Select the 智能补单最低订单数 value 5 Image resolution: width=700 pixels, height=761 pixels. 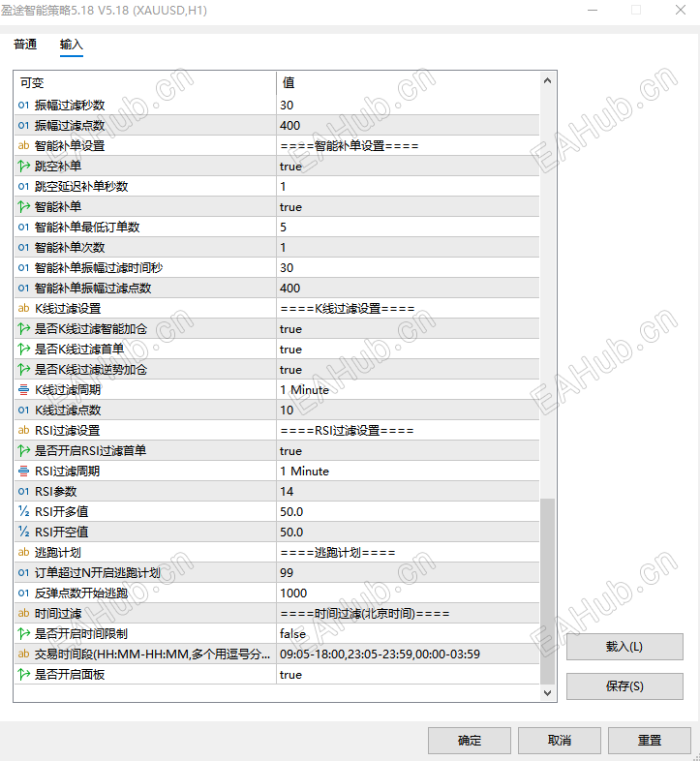click(x=283, y=228)
